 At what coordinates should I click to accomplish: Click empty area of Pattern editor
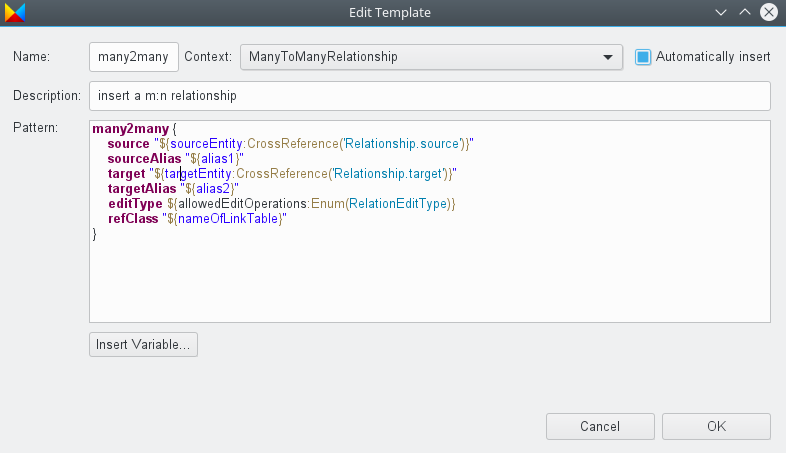click(x=430, y=281)
